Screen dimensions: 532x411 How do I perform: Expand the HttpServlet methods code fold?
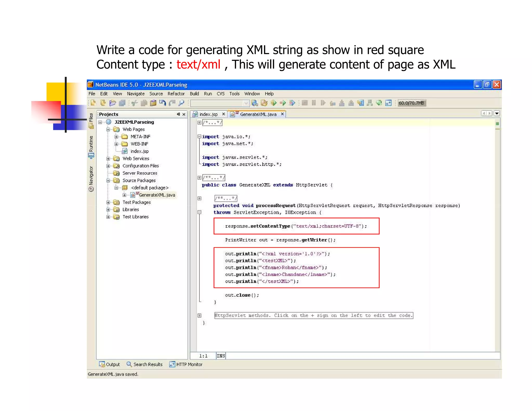pos(199,315)
